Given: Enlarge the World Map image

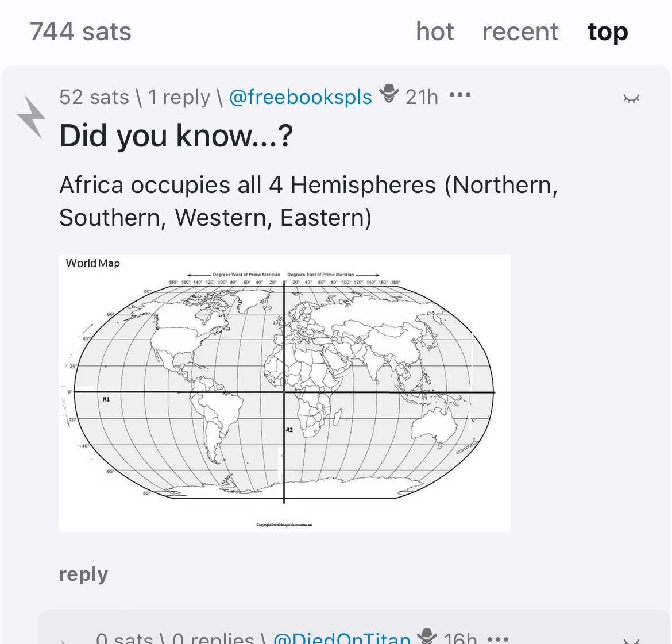Looking at the screenshot, I should pyautogui.click(x=284, y=393).
